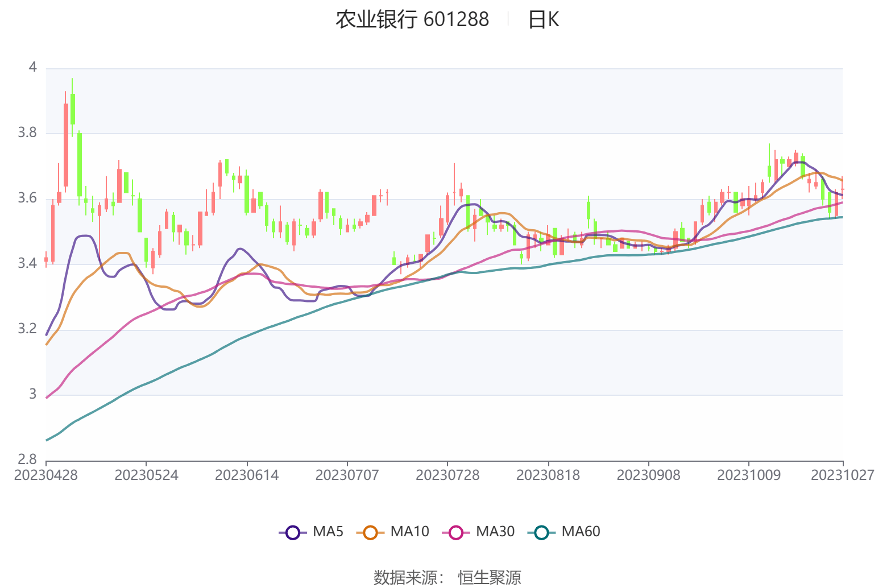
Task: Click the 数据来源 caption text
Action: [x=408, y=577]
